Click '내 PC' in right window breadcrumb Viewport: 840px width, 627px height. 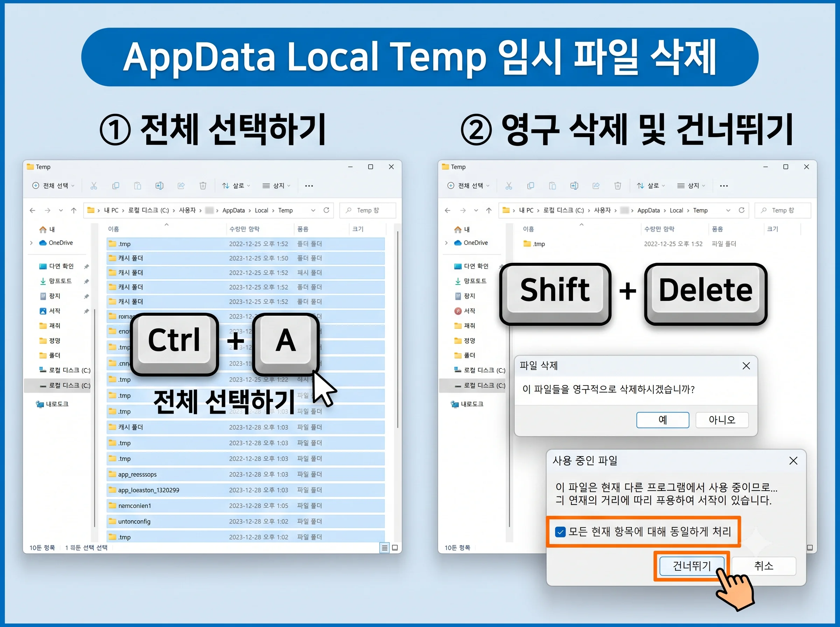click(526, 210)
